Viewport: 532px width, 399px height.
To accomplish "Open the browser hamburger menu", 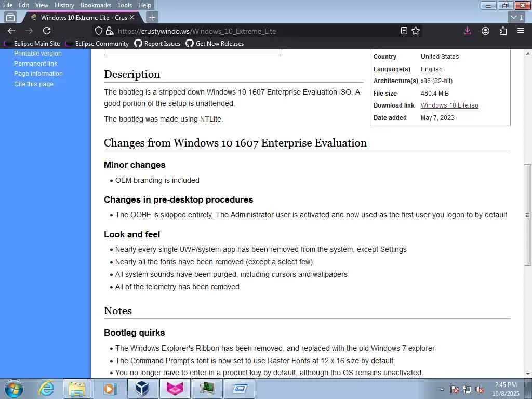I will (521, 31).
